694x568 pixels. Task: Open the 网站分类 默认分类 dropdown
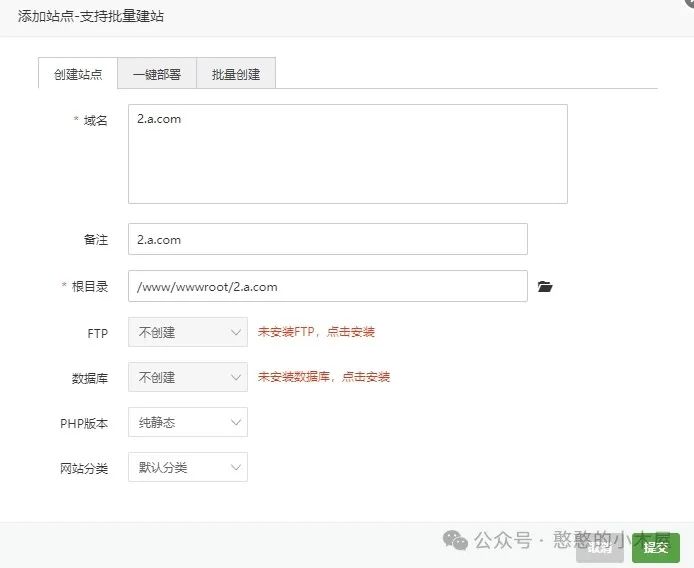point(187,467)
